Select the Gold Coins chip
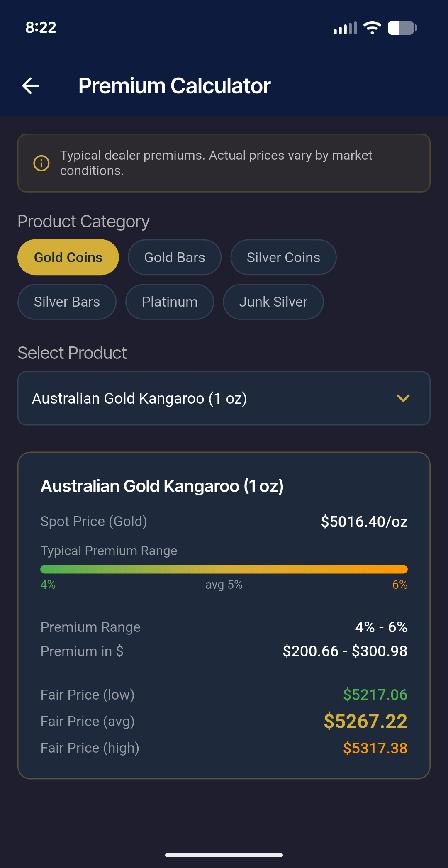 [68, 257]
